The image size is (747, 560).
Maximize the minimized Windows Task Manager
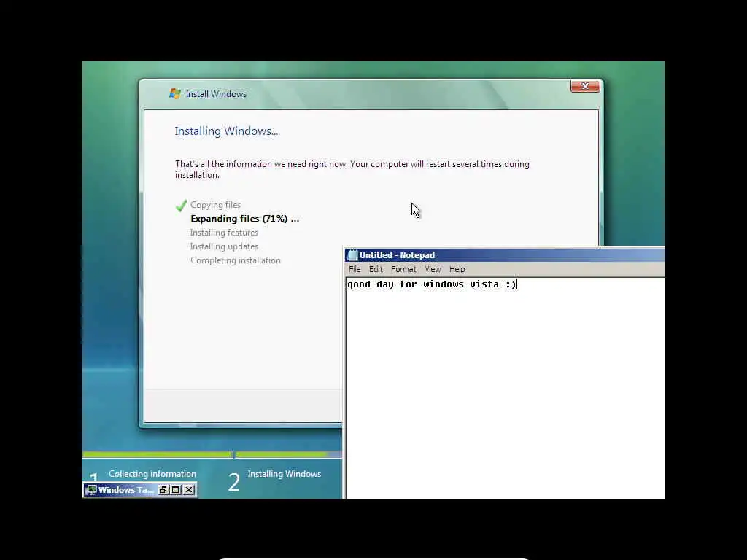tap(176, 490)
